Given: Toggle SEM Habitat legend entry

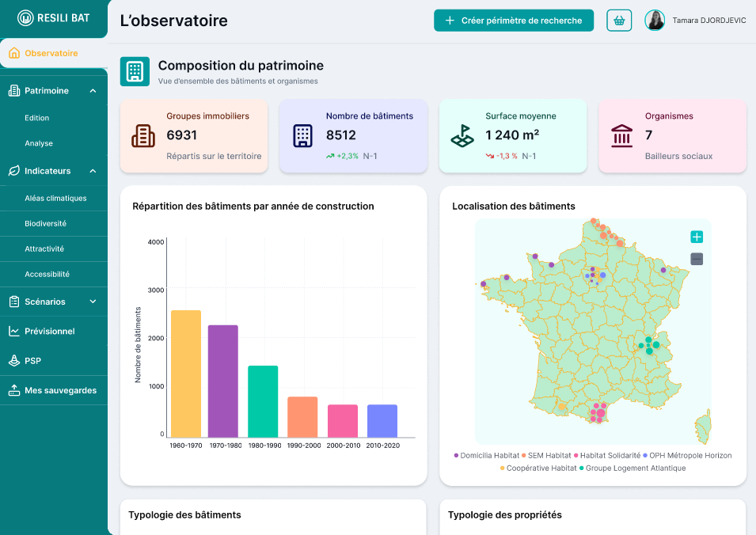Looking at the screenshot, I should (546, 456).
